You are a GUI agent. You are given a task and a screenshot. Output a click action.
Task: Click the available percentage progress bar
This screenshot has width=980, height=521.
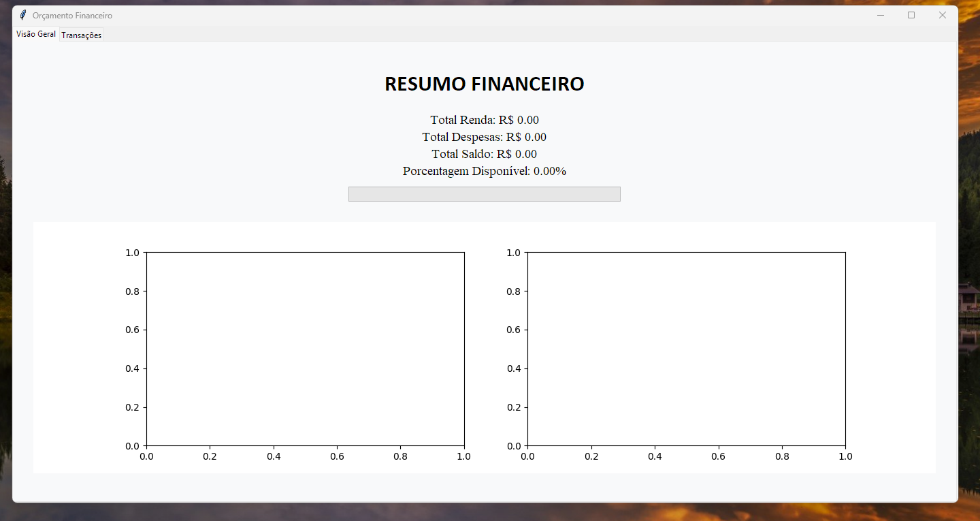click(484, 194)
